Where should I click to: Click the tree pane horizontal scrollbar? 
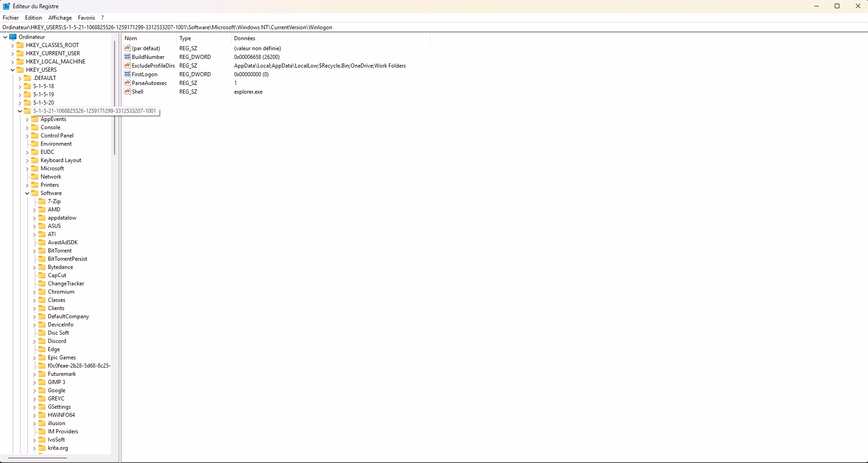pyautogui.click(x=38, y=458)
